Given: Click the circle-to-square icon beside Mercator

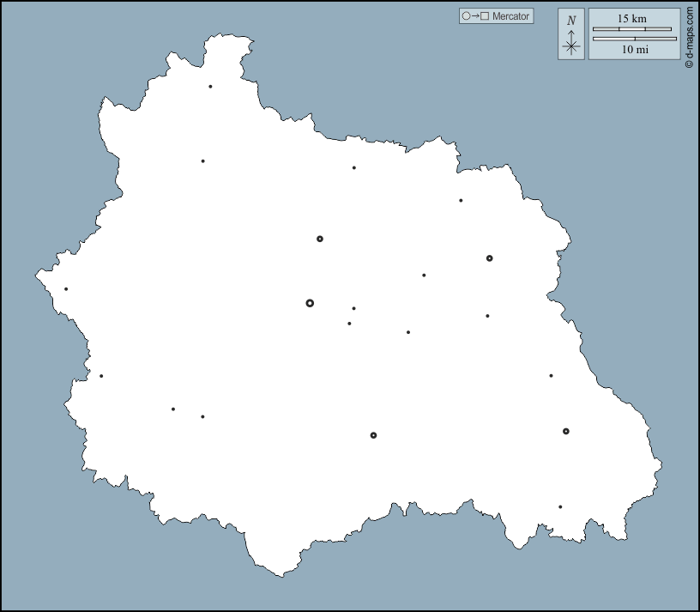Looking at the screenshot, I should click(x=475, y=16).
